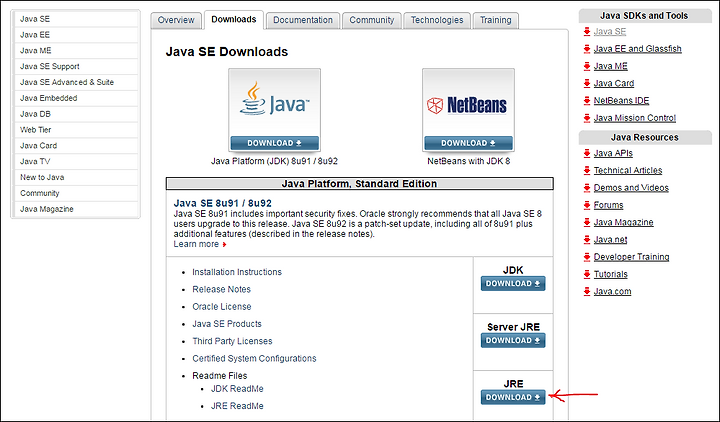Screen dimensions: 720x422
Task: Open the Developer Training link
Action: pos(631,257)
